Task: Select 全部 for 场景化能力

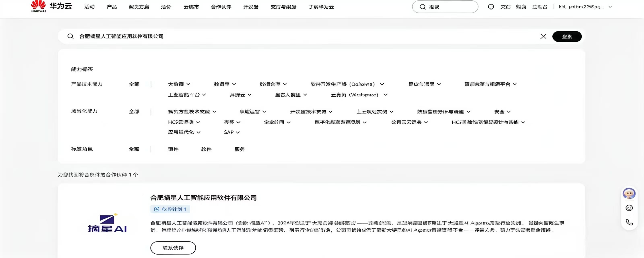Action: (134, 111)
